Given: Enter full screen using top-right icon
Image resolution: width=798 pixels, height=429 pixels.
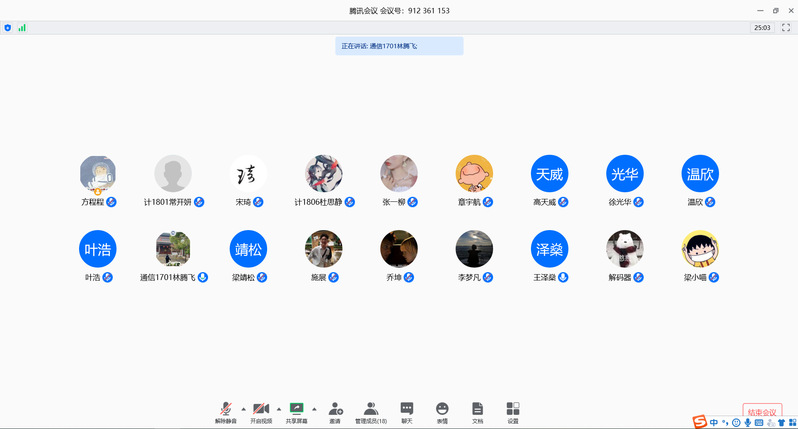Looking at the screenshot, I should pos(785,28).
